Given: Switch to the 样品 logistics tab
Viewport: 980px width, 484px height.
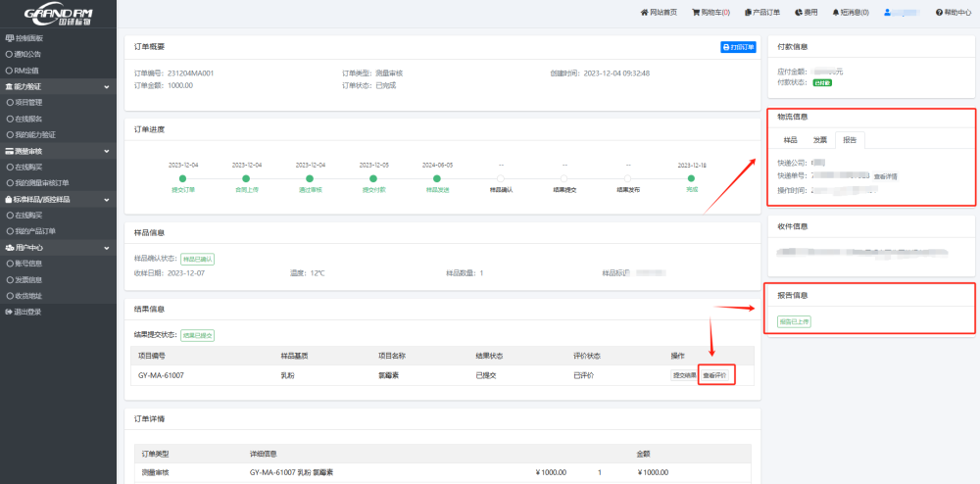Looking at the screenshot, I should point(791,139).
